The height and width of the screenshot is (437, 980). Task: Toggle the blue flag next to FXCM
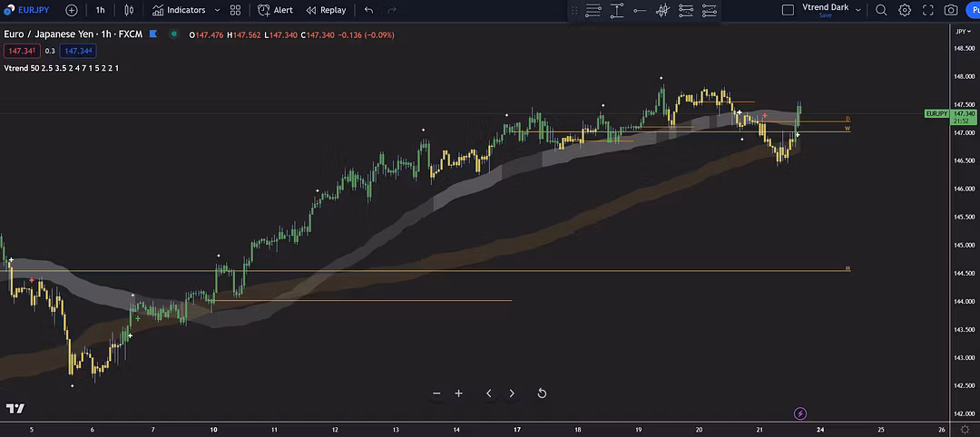tap(153, 34)
